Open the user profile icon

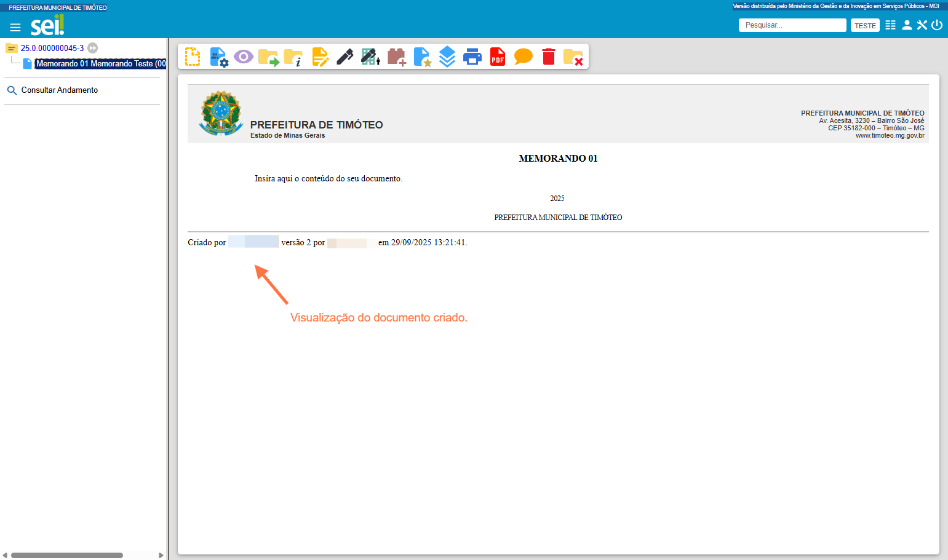[907, 25]
